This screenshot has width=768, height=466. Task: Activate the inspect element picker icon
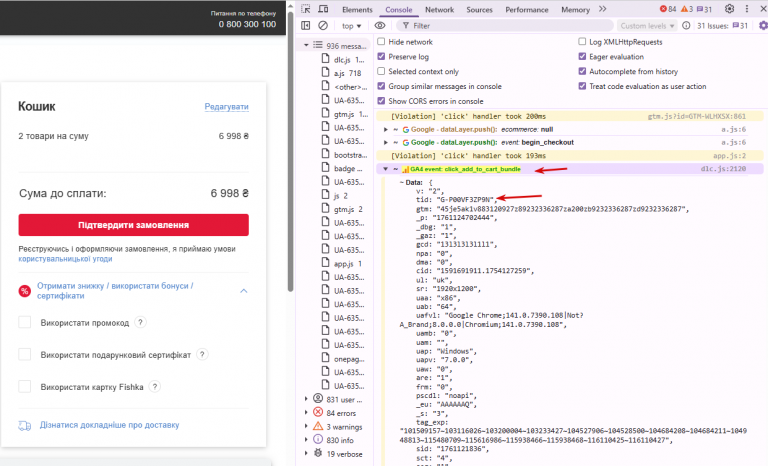click(306, 9)
